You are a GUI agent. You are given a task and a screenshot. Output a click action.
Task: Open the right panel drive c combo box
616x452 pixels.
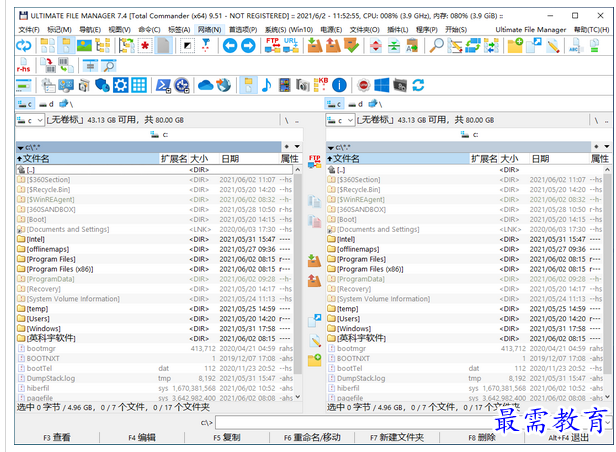pos(340,120)
